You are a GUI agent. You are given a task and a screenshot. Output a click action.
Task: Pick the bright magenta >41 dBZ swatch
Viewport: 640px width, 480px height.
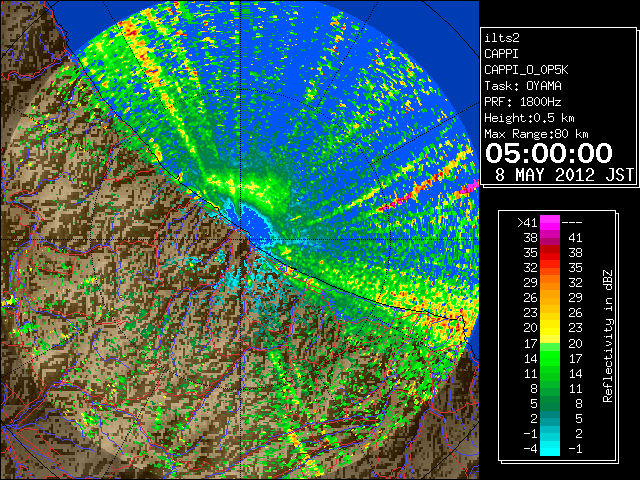point(550,222)
